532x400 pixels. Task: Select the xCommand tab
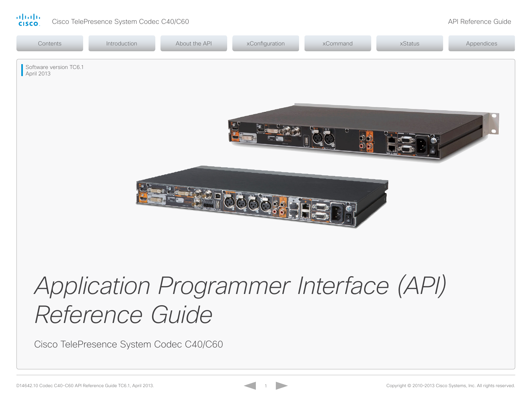338,44
